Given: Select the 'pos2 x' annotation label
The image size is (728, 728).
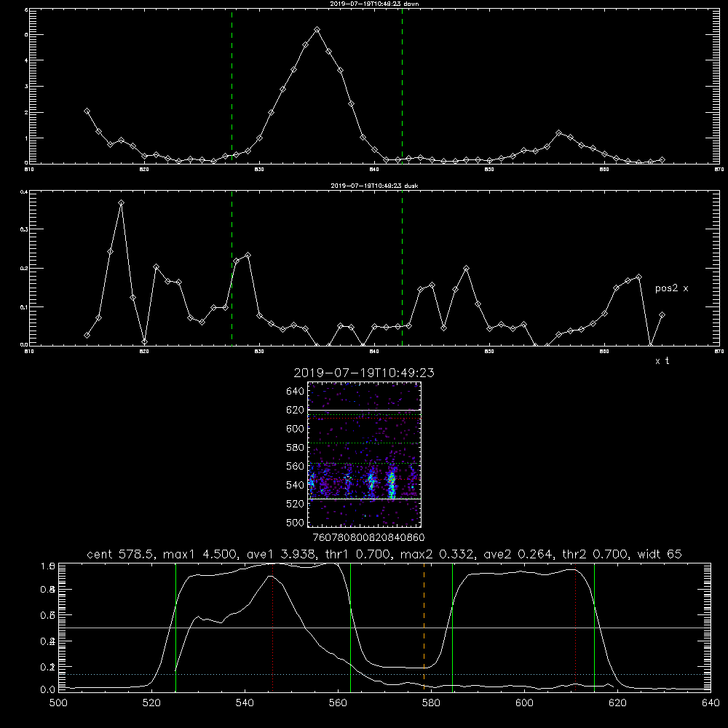Looking at the screenshot, I should click(671, 288).
